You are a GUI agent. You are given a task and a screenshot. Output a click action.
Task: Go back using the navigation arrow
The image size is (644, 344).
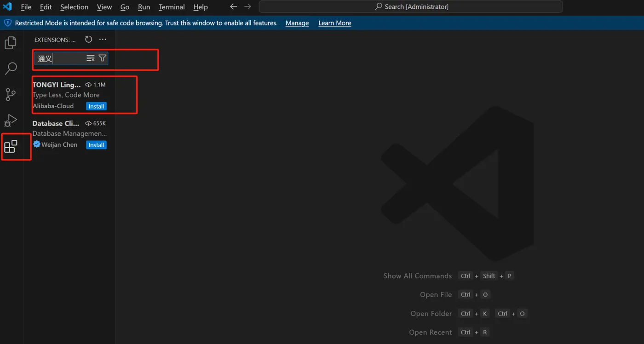(x=234, y=7)
